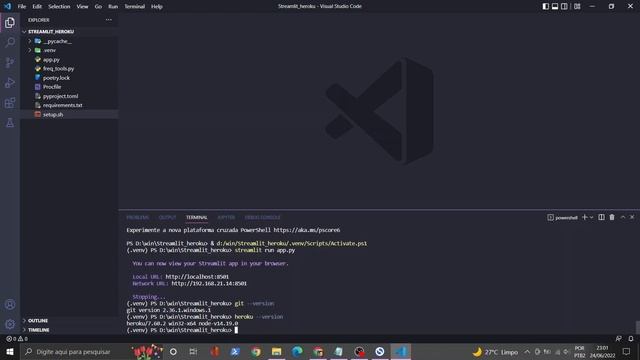The image size is (640, 360).
Task: Switch to the Problems tab
Action: [138, 218]
